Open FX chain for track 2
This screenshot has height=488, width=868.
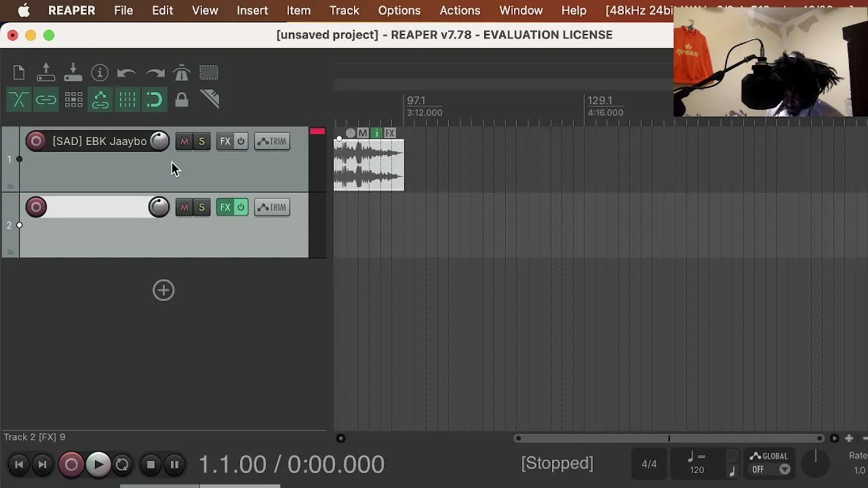225,207
